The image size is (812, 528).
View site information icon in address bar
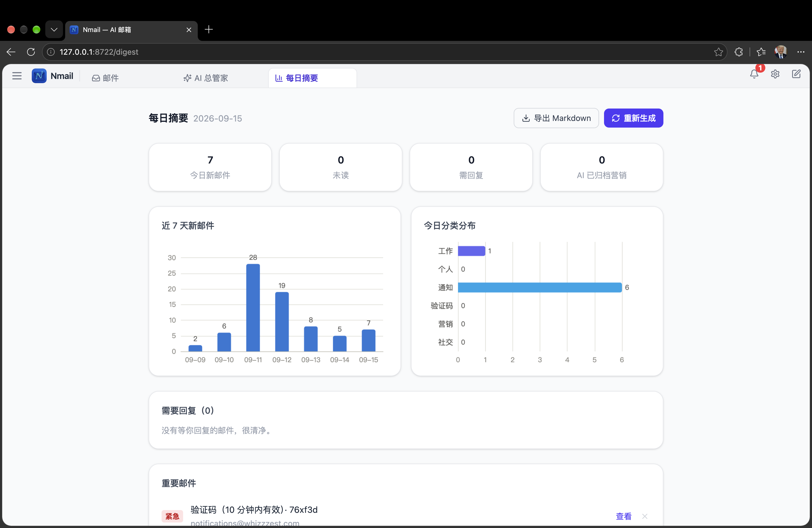(x=51, y=52)
